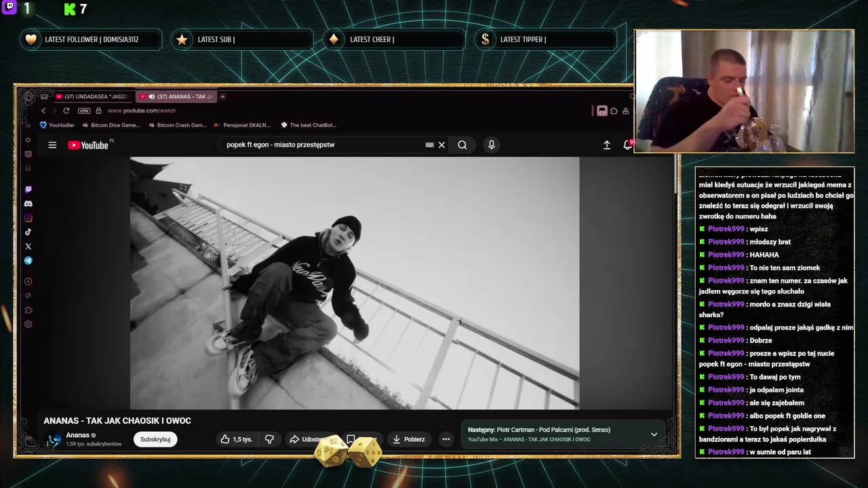Open the YouHodler bookmark
Image resolution: width=868 pixels, height=488 pixels.
click(x=57, y=125)
